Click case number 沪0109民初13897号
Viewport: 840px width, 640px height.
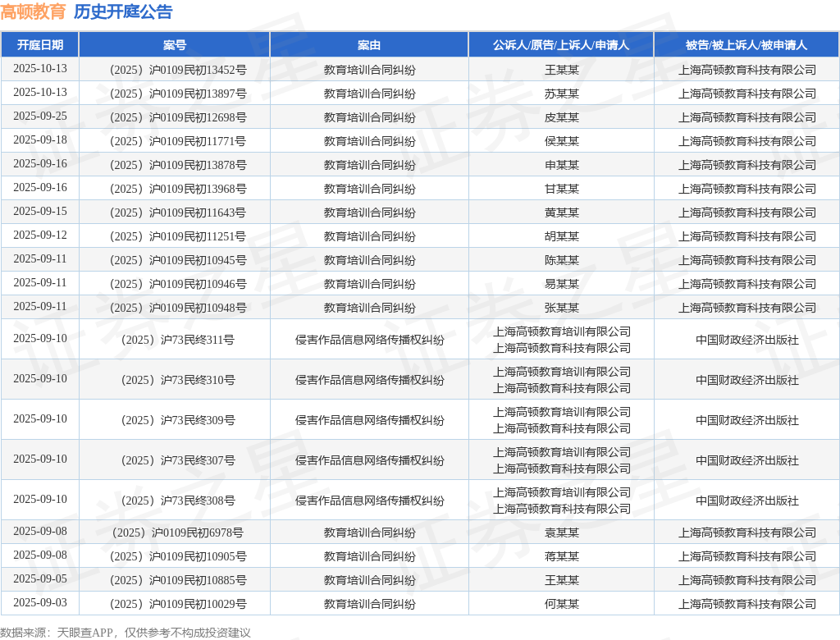(x=198, y=94)
